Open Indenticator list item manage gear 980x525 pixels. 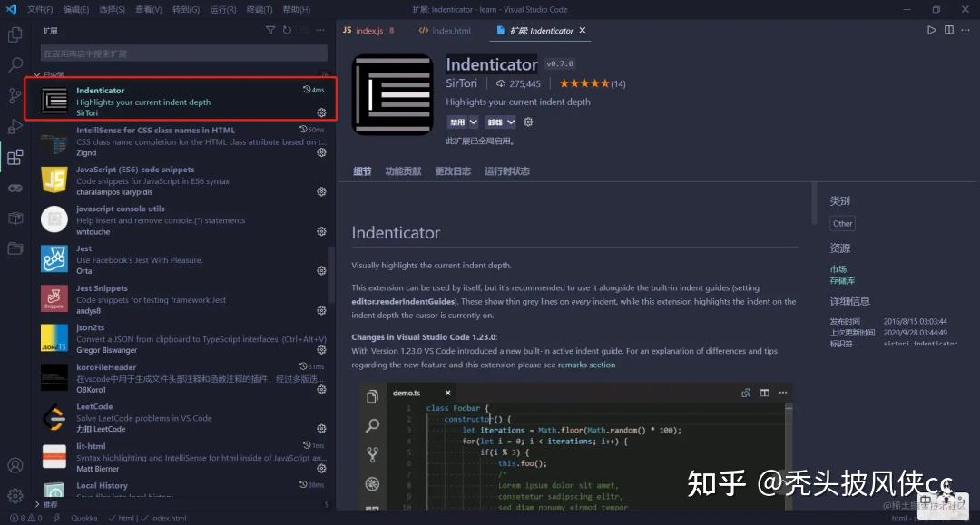(321, 112)
